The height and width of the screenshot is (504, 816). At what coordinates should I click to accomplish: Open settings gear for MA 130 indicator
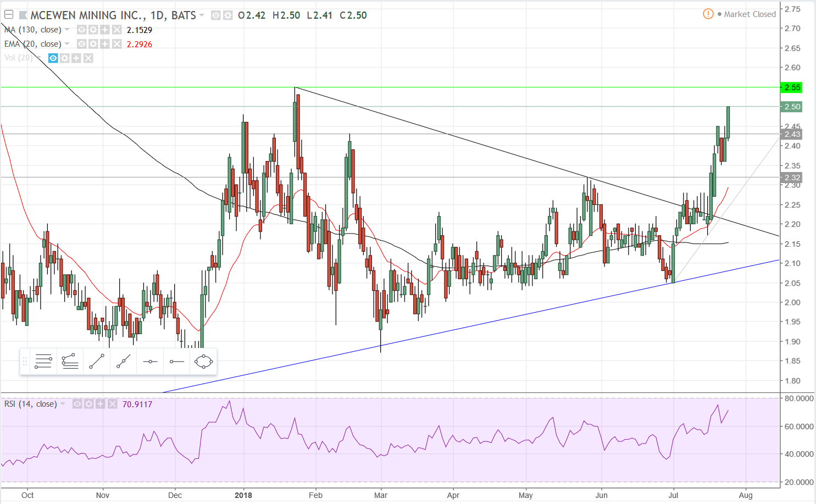93,30
